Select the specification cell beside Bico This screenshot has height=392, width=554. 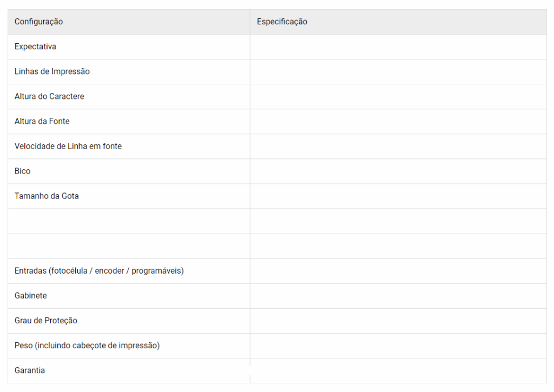coord(398,171)
